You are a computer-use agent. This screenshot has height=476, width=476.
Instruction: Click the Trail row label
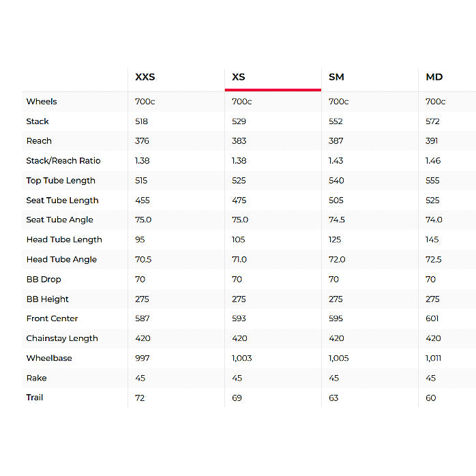35,397
